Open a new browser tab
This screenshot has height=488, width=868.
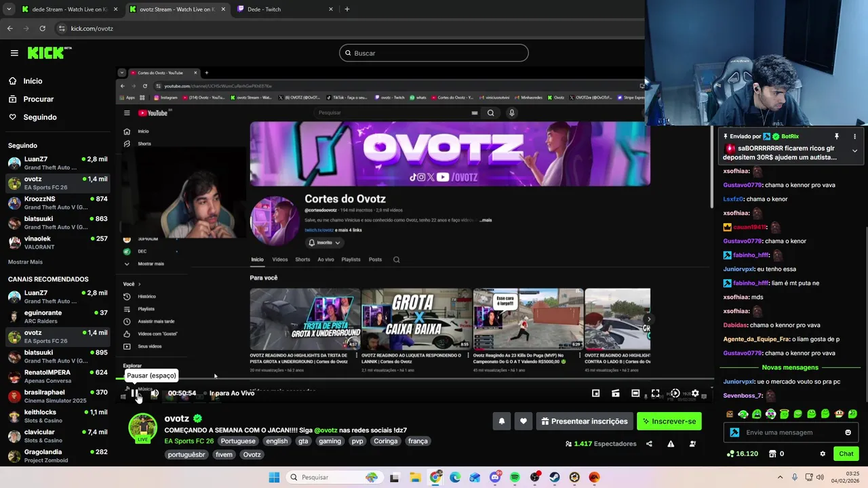(347, 9)
